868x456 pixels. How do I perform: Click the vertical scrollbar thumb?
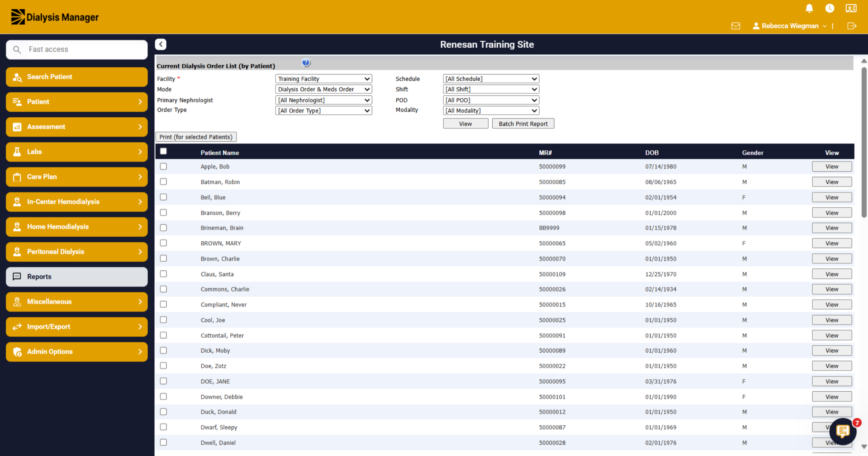(x=864, y=142)
